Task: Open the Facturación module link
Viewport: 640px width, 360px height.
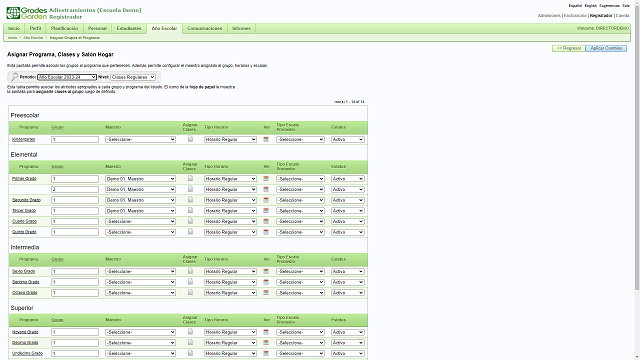Action: [x=575, y=16]
